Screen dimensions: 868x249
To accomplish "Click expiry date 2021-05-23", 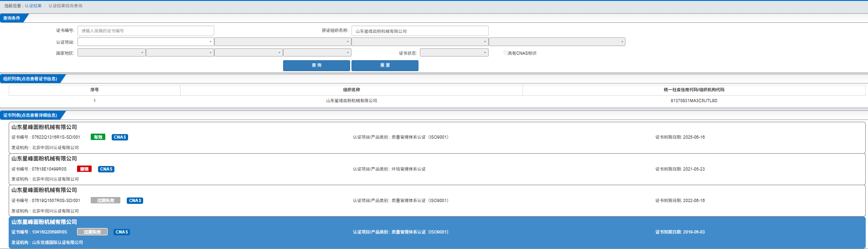I will [694, 169].
